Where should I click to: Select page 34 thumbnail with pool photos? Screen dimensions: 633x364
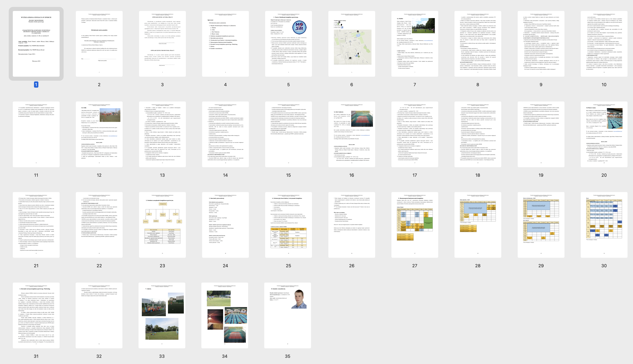pos(225,315)
